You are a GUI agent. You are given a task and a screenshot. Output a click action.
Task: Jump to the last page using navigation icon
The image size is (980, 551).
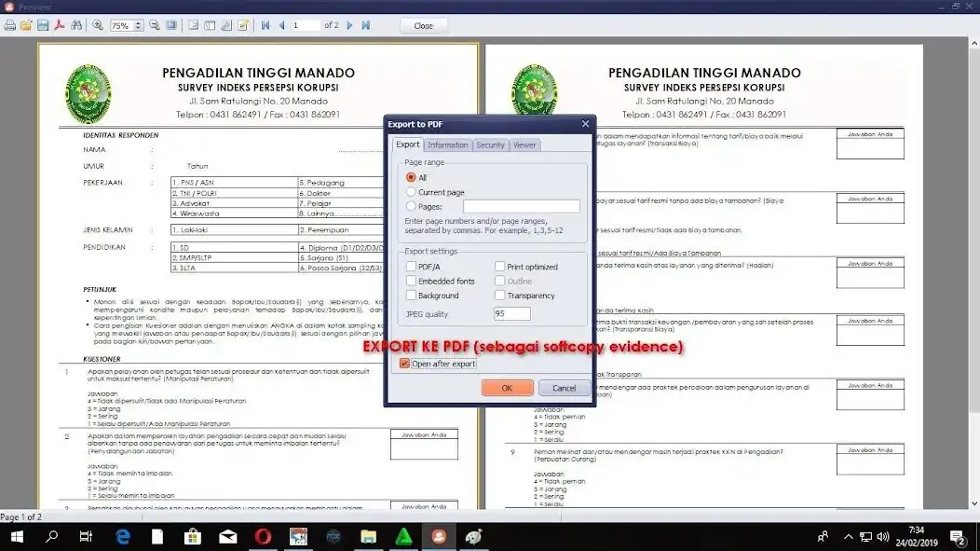tap(363, 25)
